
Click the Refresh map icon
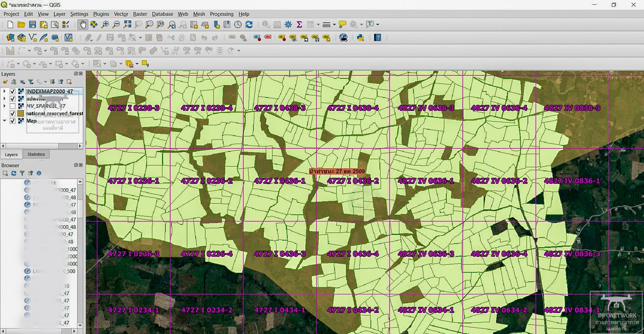[249, 25]
